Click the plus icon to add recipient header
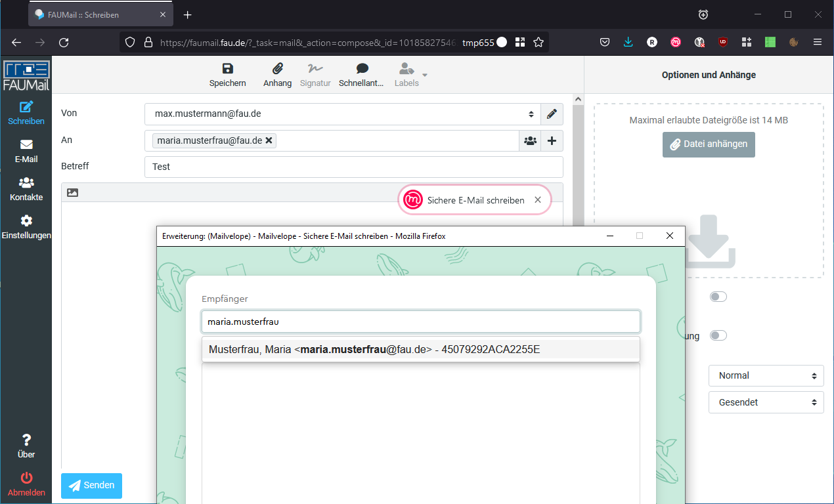Screen dimensions: 834x504 (552, 140)
